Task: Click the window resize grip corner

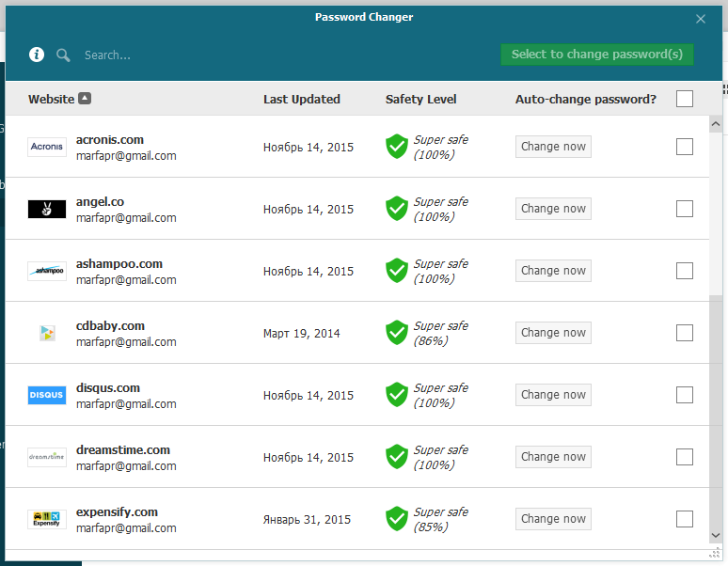Action: [715, 553]
